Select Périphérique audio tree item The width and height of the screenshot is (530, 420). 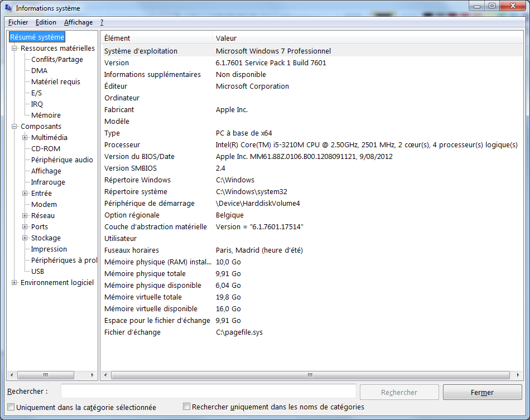[62, 160]
